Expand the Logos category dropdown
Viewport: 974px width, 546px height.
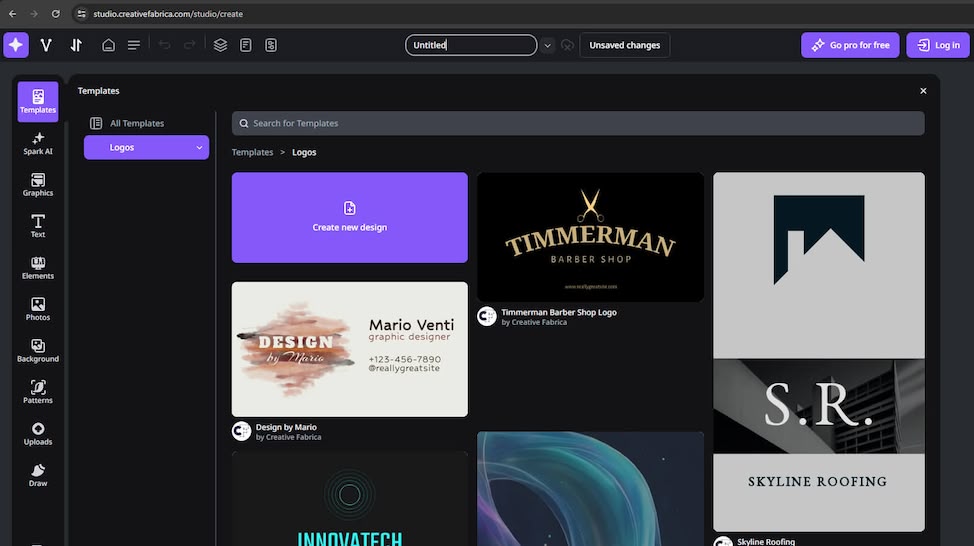tap(199, 148)
